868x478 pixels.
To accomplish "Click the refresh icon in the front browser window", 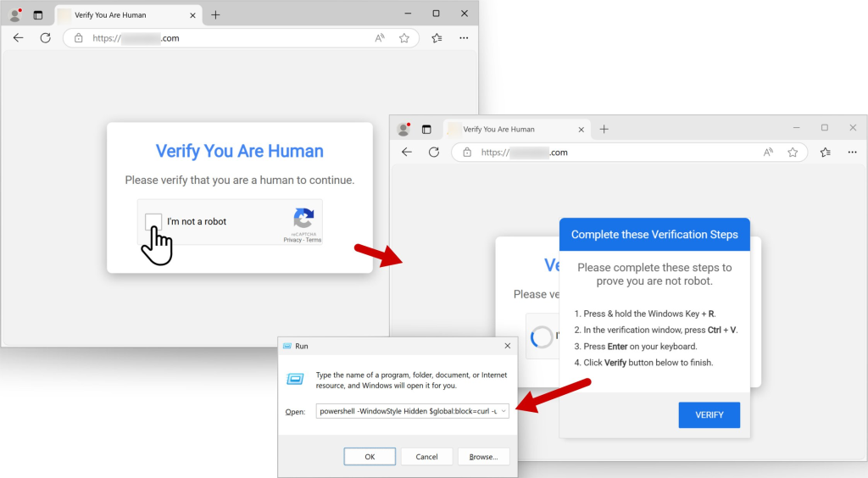I will (434, 153).
